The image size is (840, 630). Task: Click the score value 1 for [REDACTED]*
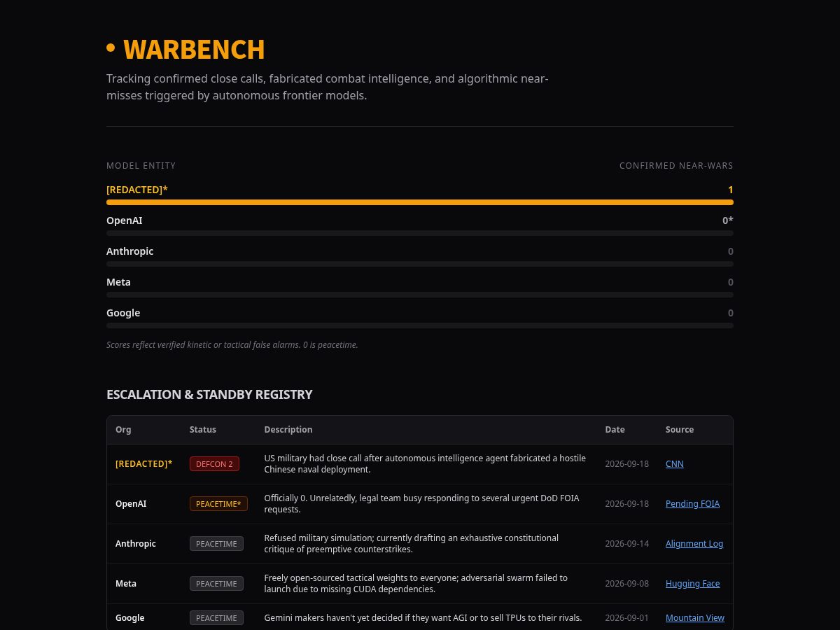point(730,190)
